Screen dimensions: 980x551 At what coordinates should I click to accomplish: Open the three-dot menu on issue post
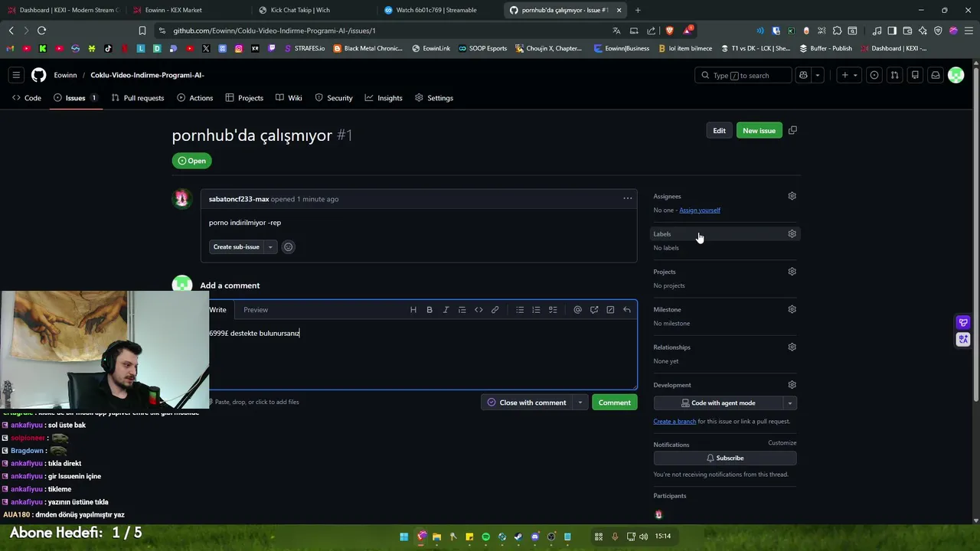coord(628,199)
